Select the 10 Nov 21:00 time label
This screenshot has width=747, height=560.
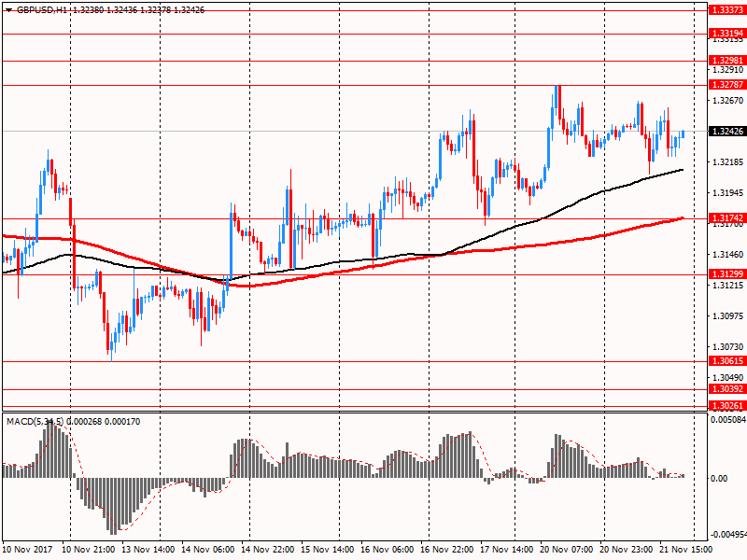[x=89, y=550]
